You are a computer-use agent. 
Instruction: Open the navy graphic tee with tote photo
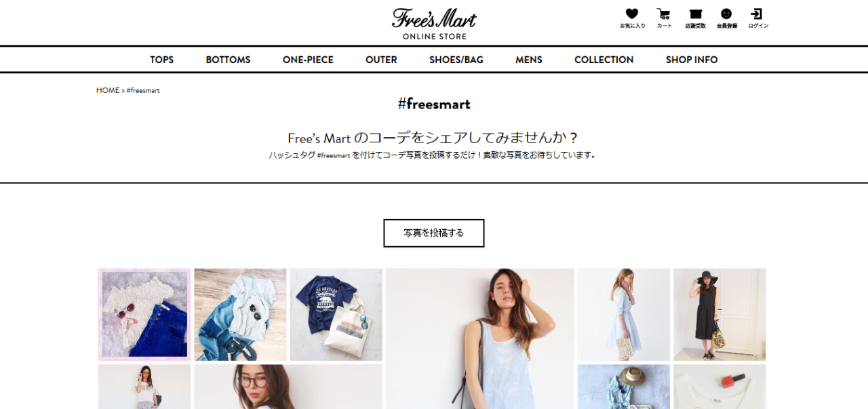(x=336, y=315)
